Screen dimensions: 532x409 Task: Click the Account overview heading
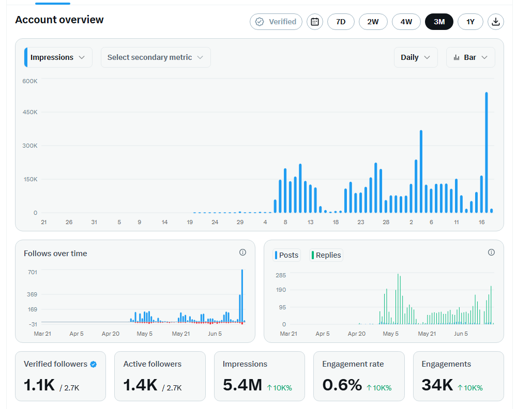59,20
